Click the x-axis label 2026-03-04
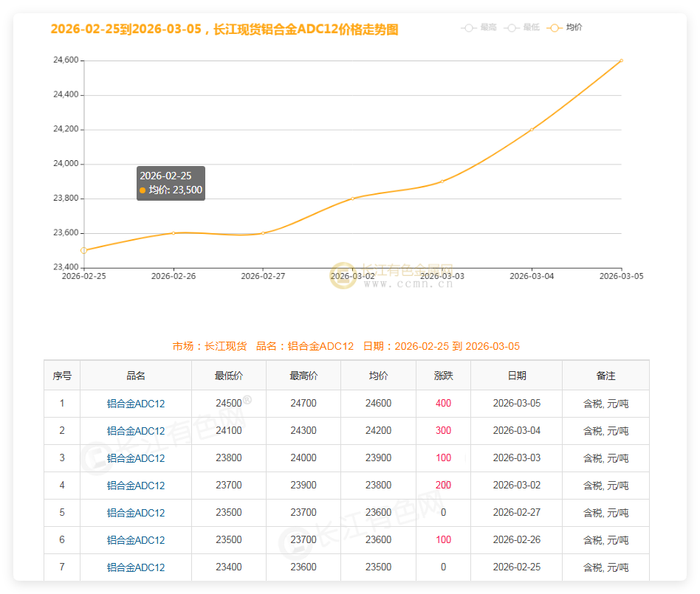The width and height of the screenshot is (700, 594). (x=532, y=276)
